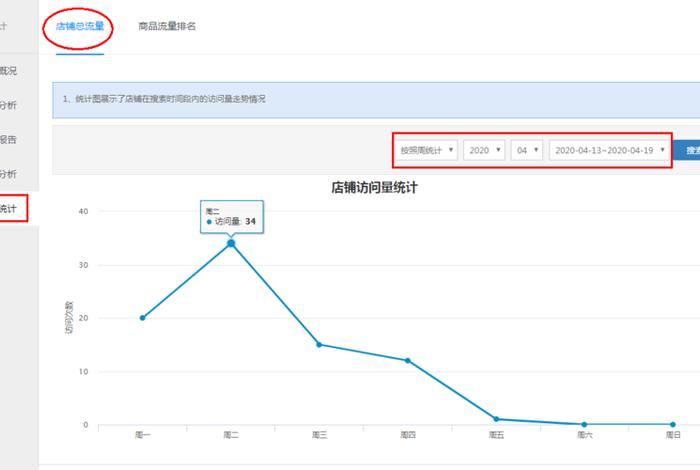Switch to the 店铺总流量 tab
The image size is (700, 470).
point(79,27)
